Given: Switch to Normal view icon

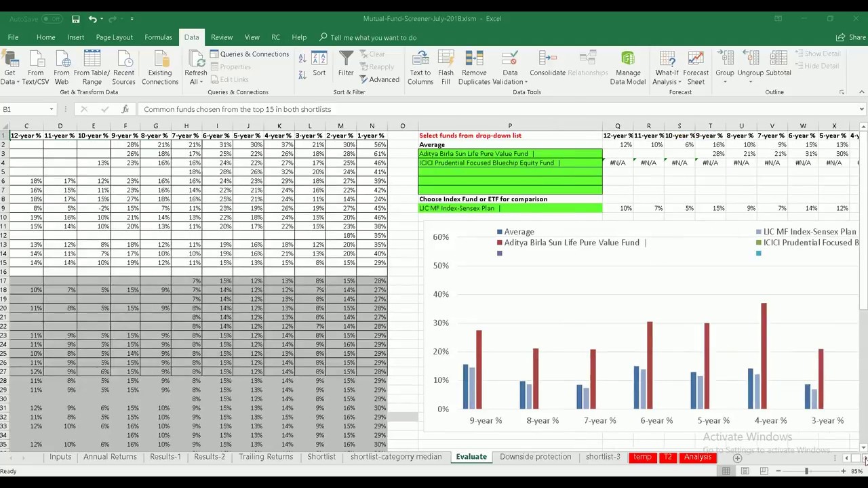Looking at the screenshot, I should (x=726, y=471).
